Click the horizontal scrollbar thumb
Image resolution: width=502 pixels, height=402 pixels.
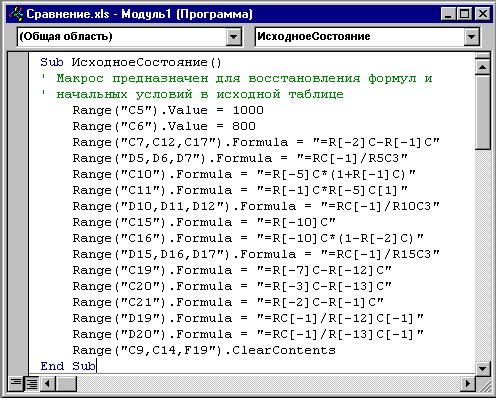[x=66, y=384]
